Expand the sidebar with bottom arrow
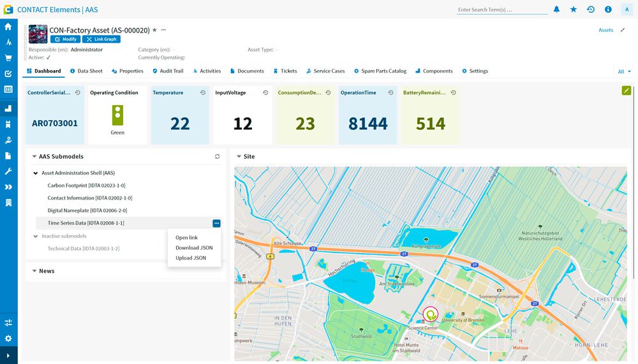Screen dimensions: 638x364 point(8,356)
